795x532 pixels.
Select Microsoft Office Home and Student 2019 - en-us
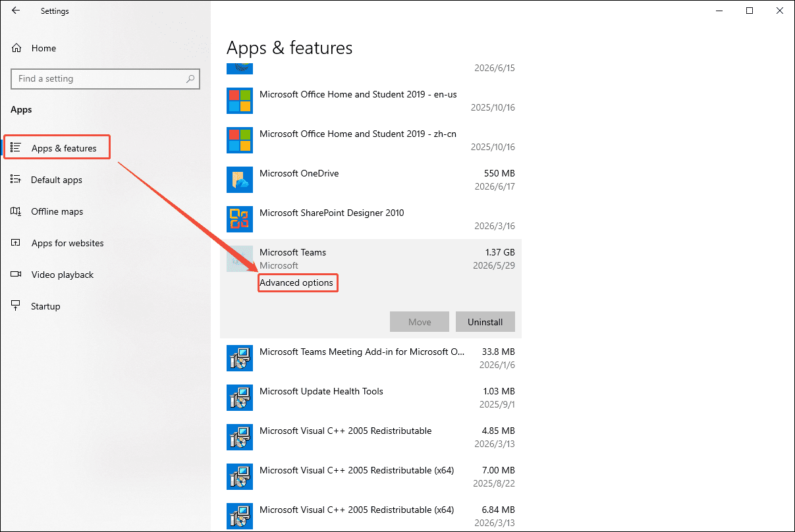click(x=358, y=94)
